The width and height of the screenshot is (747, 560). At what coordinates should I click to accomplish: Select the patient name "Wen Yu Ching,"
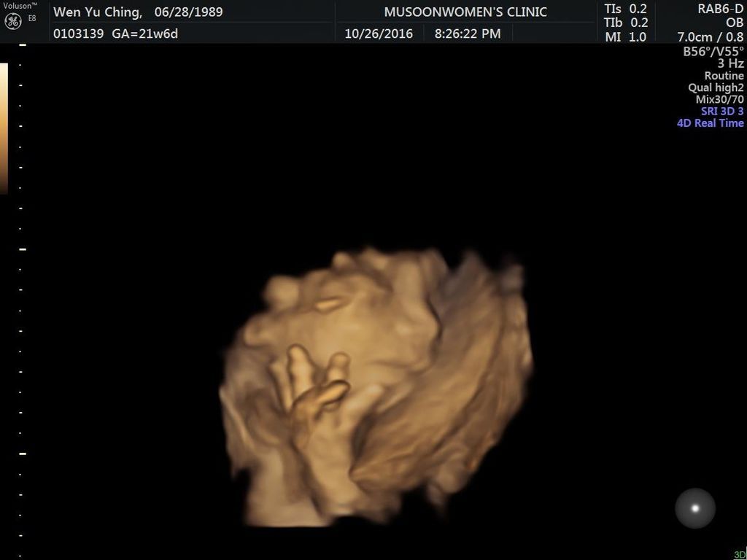(98, 12)
